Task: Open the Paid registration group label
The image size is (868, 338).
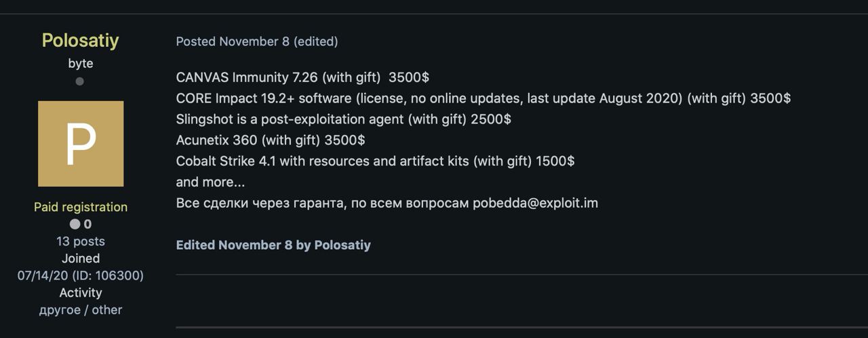Action: pos(80,207)
